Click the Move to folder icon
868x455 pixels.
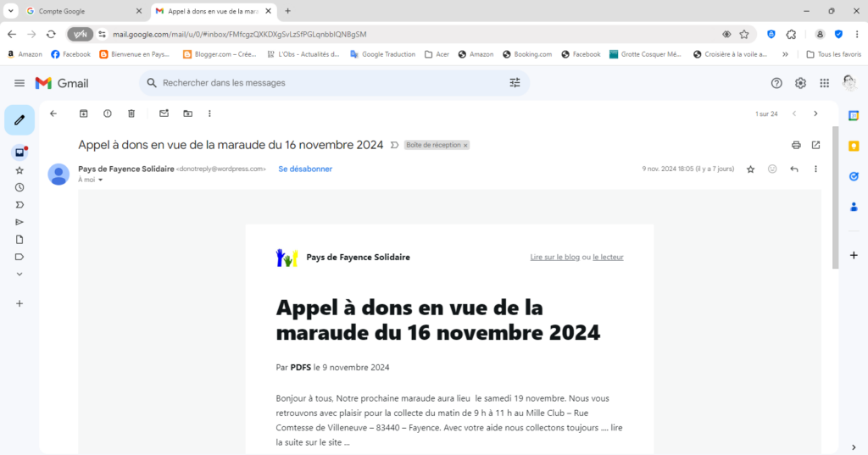(187, 114)
